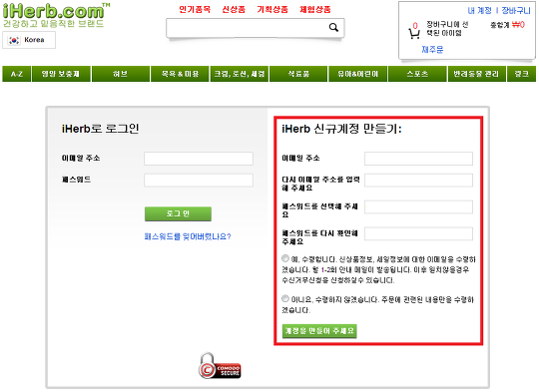Open the 반려동물 관리 navigation tab

coord(476,74)
